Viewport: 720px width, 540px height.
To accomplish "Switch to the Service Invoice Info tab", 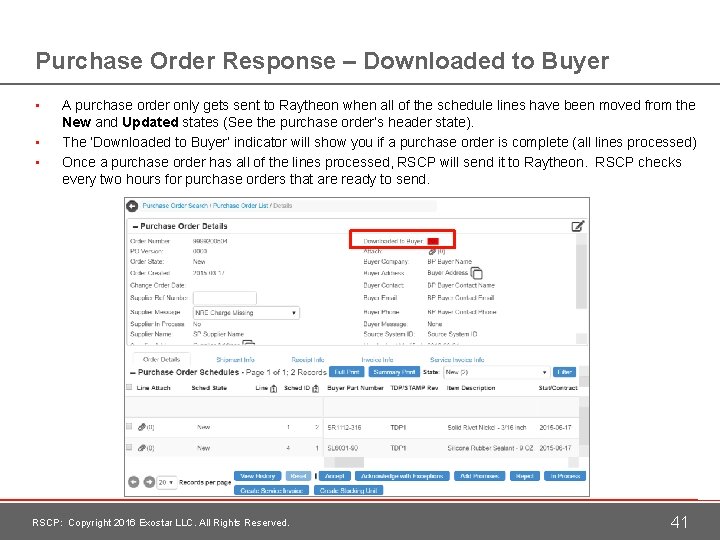I will (x=457, y=360).
